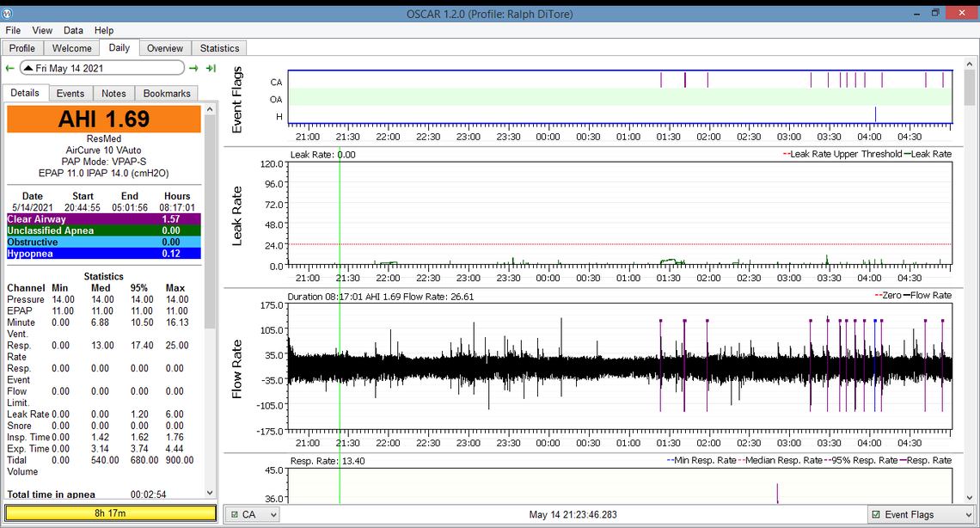Click the Event Flags graph title
980x528 pixels.
237,100
